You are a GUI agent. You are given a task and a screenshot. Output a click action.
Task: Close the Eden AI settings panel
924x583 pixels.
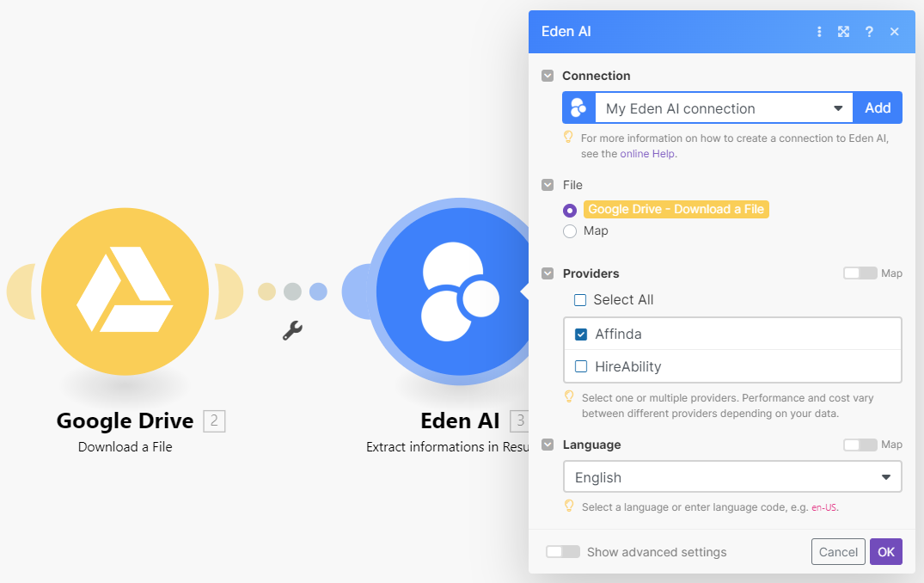click(895, 32)
